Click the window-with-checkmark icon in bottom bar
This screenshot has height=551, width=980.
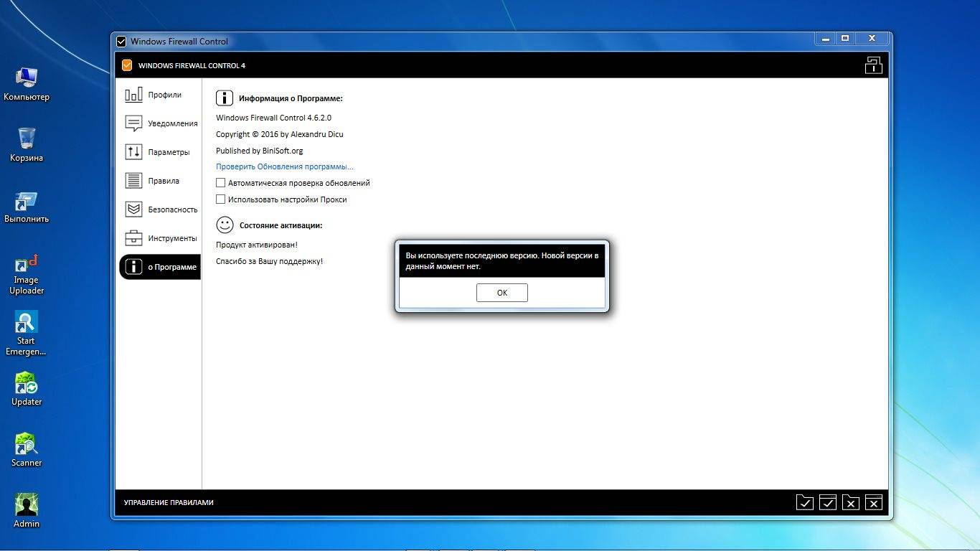click(828, 502)
